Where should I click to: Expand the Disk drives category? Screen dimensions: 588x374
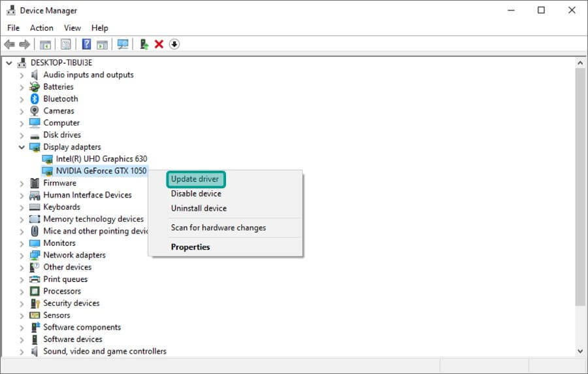point(22,135)
